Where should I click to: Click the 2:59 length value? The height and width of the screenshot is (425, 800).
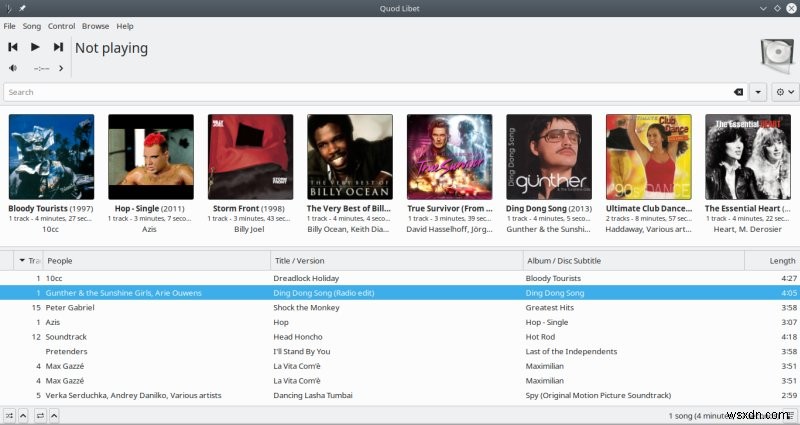coord(789,395)
